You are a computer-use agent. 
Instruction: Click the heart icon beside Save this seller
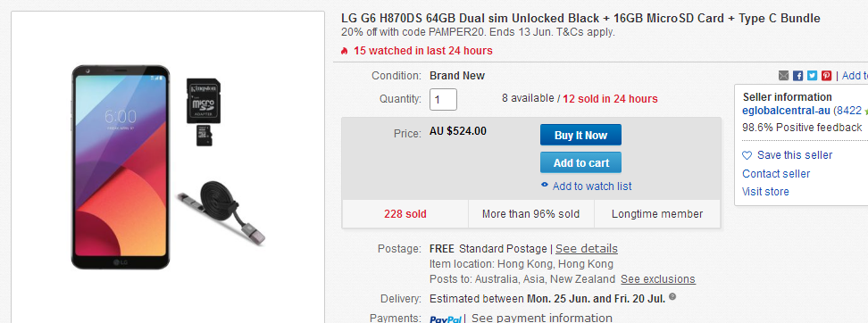(747, 155)
